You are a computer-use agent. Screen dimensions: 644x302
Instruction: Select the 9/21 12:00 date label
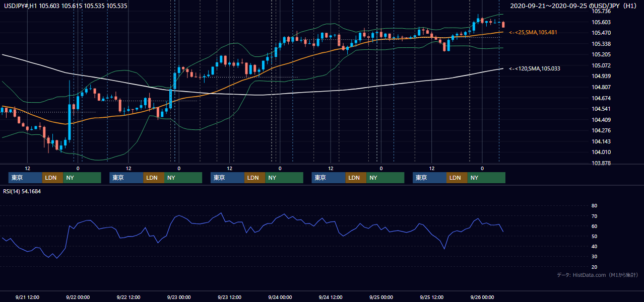(27, 297)
